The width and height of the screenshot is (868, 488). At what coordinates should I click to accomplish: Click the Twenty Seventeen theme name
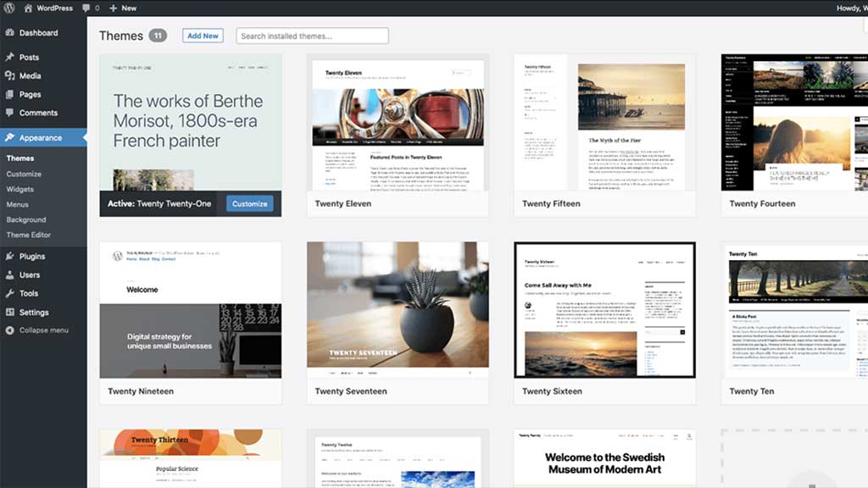351,391
